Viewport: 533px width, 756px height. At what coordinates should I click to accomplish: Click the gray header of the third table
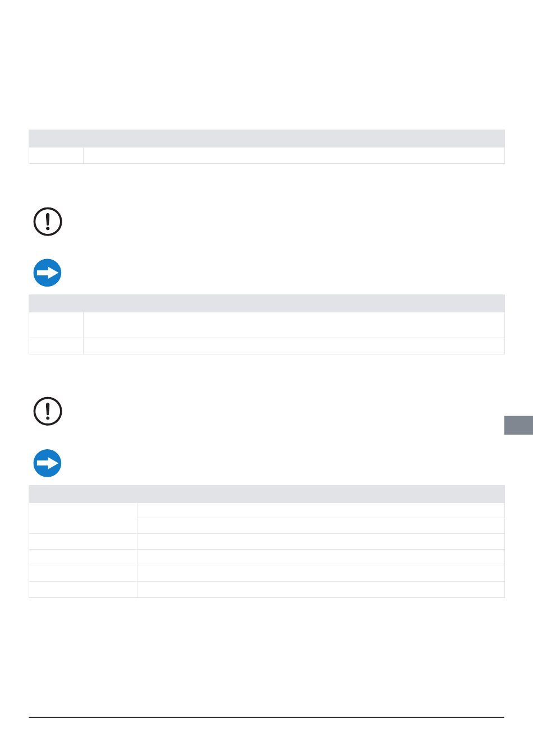pyautogui.click(x=266, y=494)
